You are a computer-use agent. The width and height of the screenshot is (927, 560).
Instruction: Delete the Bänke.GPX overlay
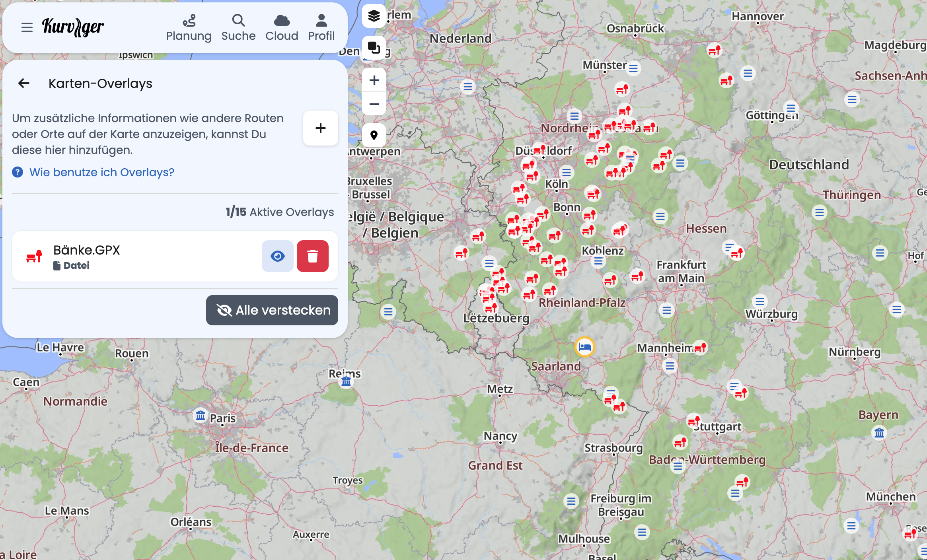[312, 256]
